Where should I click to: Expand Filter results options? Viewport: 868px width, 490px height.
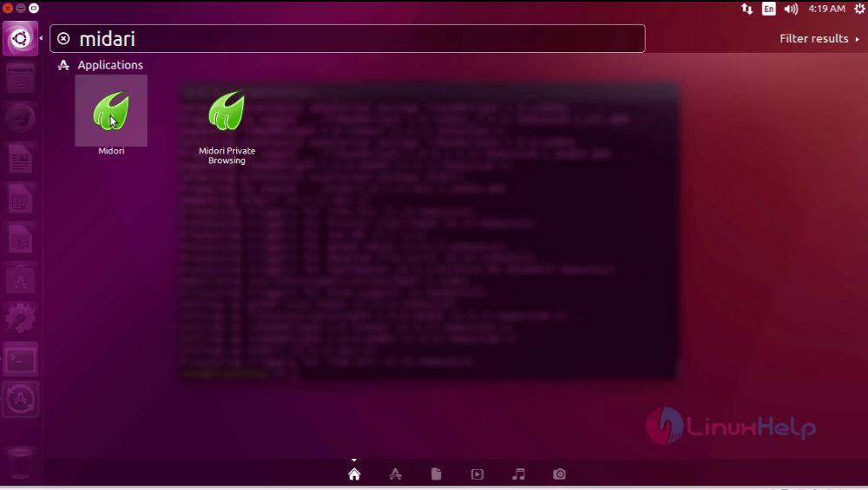click(819, 39)
